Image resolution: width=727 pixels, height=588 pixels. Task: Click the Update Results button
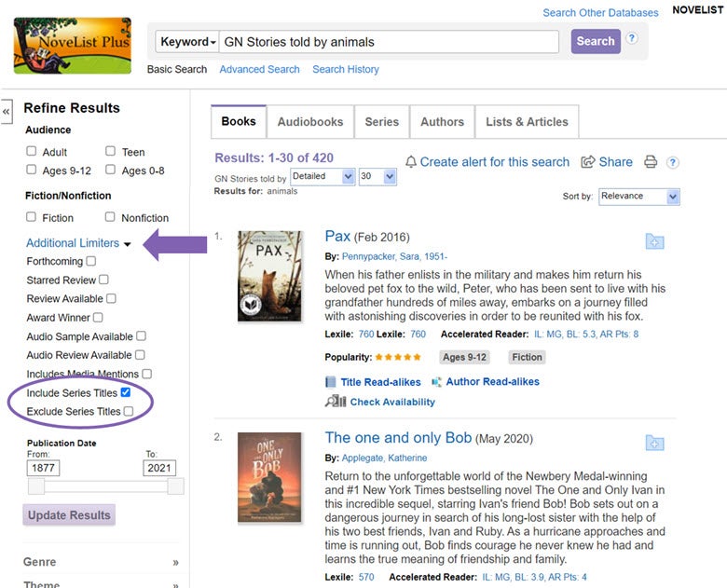pos(69,515)
